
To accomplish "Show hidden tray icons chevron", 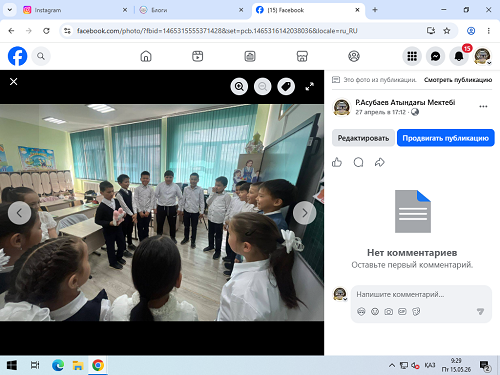I will coord(392,366).
